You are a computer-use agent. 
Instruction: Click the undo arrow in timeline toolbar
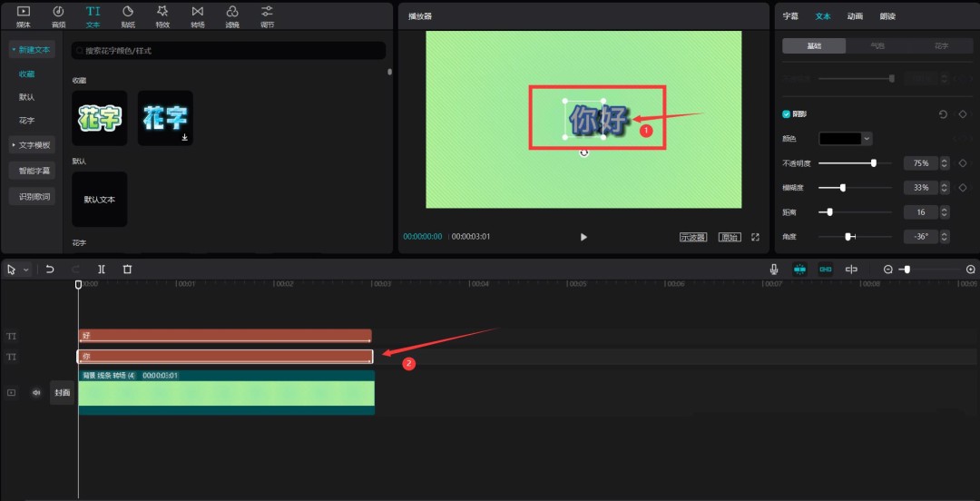[50, 270]
